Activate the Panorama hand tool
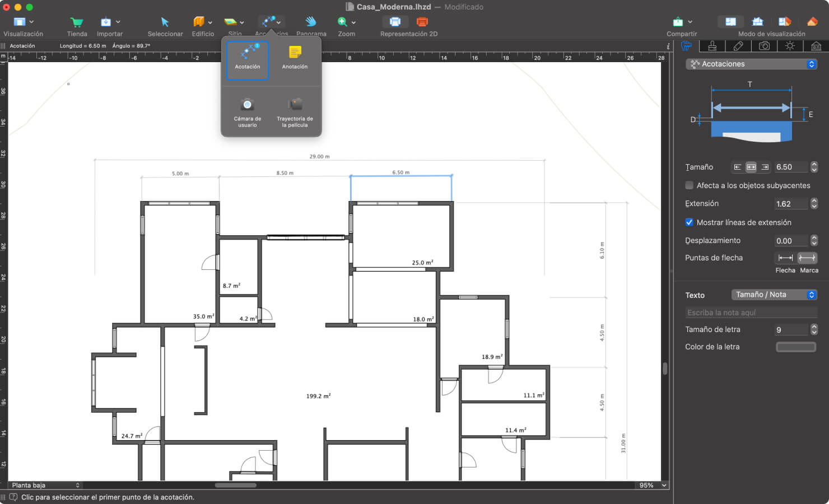Image resolution: width=829 pixels, height=504 pixels. pos(311,22)
